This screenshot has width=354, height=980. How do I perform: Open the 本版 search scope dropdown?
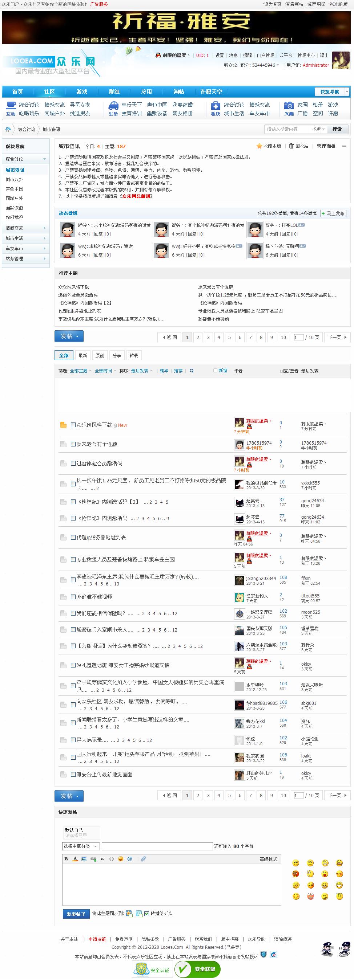coord(318,129)
